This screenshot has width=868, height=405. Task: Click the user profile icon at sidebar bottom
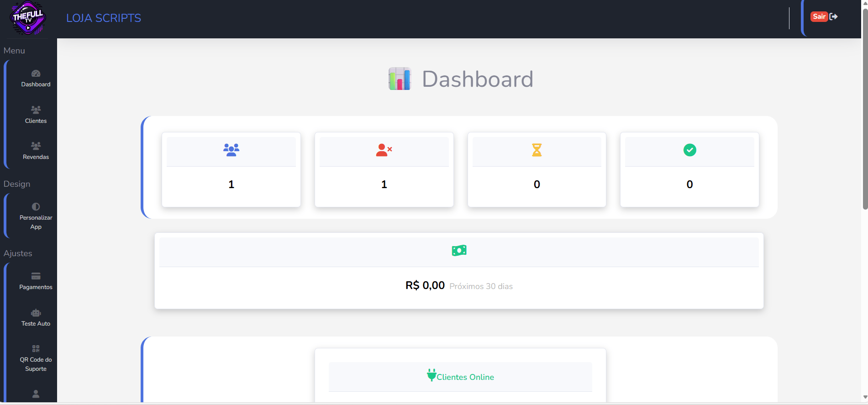[x=36, y=394]
